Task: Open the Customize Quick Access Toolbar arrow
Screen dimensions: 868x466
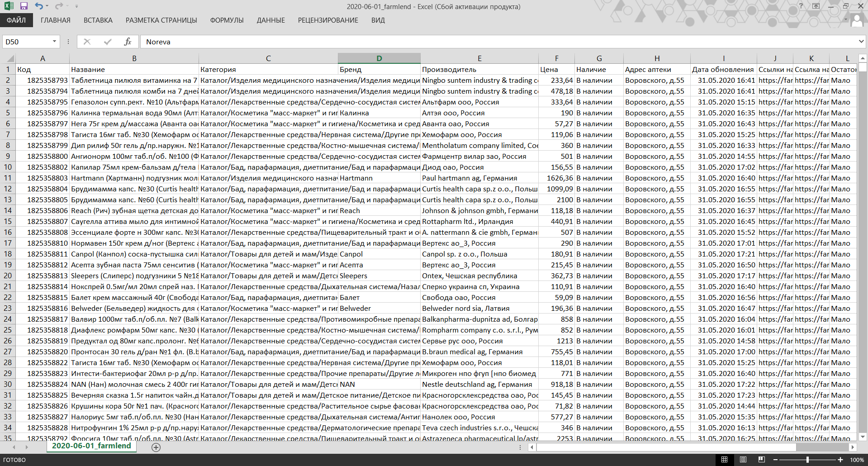Action: (76, 6)
